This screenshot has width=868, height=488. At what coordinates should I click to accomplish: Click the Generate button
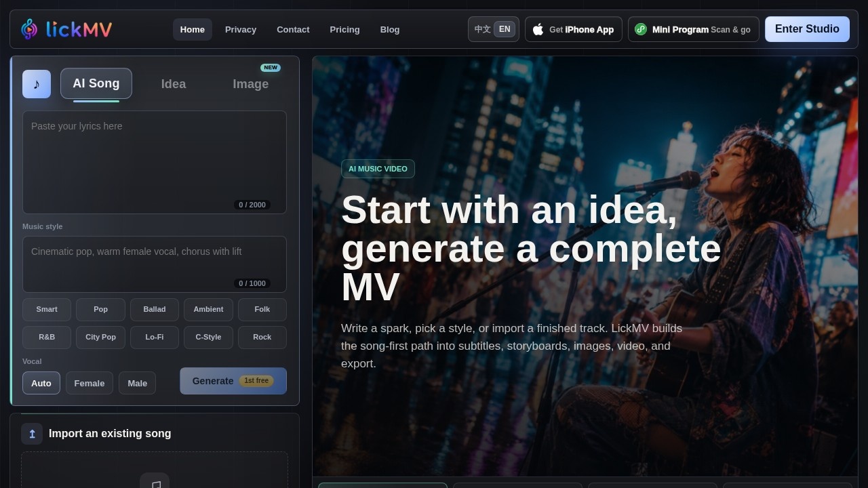pyautogui.click(x=233, y=381)
